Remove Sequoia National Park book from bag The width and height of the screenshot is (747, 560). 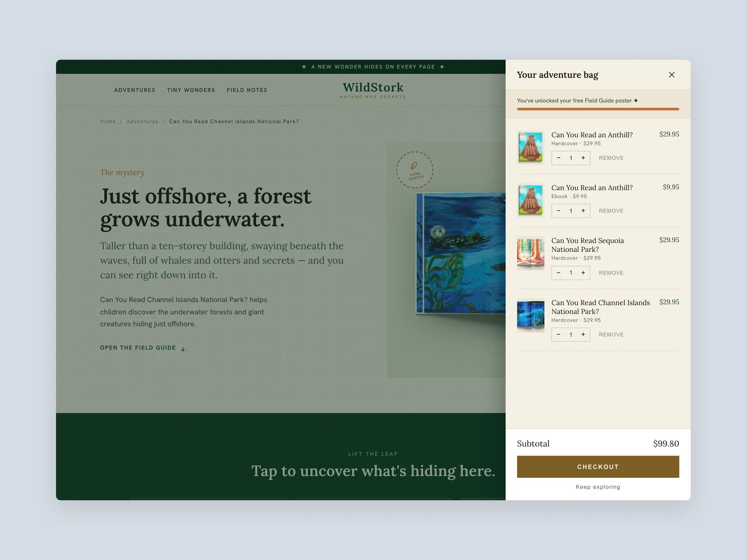611,273
